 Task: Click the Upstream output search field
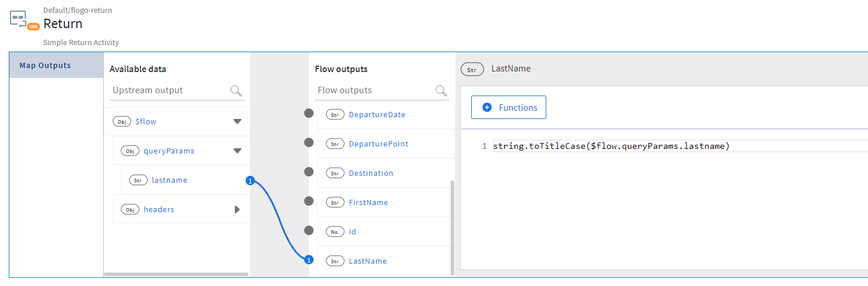[169, 90]
